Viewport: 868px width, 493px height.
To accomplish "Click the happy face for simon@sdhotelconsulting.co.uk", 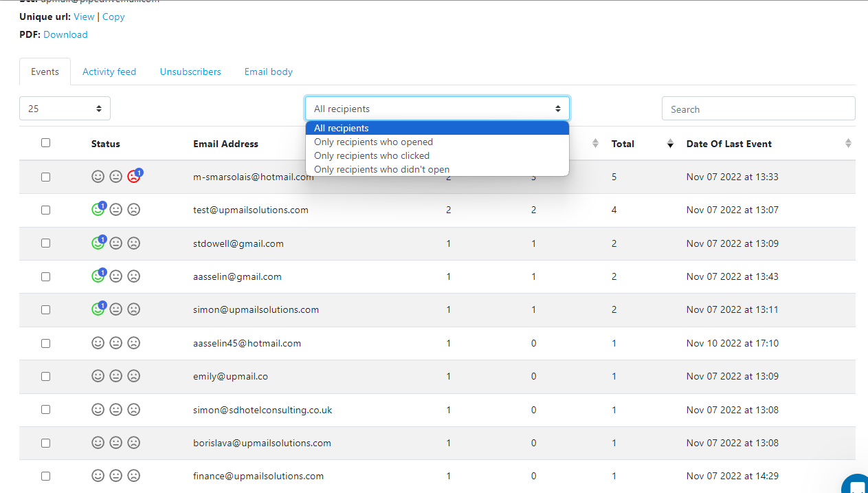I will (x=98, y=410).
